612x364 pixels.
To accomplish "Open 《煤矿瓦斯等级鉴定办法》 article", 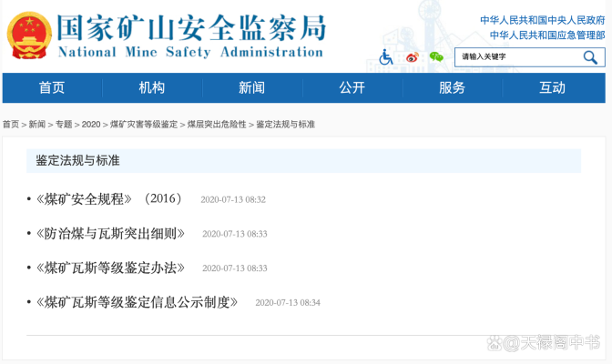I will (109, 268).
